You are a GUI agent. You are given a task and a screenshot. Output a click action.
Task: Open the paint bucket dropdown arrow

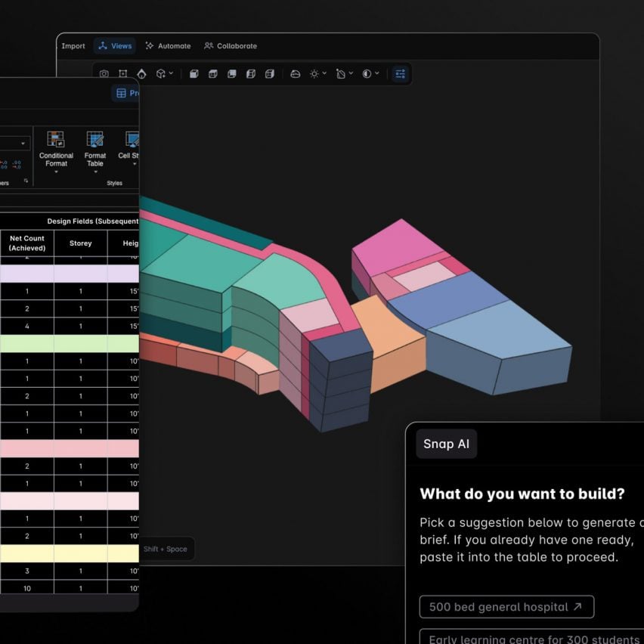click(351, 73)
